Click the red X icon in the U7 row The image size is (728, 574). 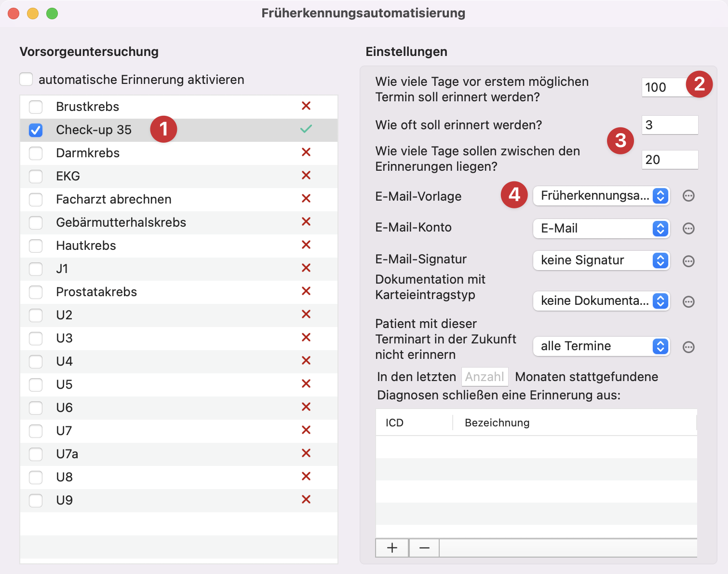pos(306,430)
